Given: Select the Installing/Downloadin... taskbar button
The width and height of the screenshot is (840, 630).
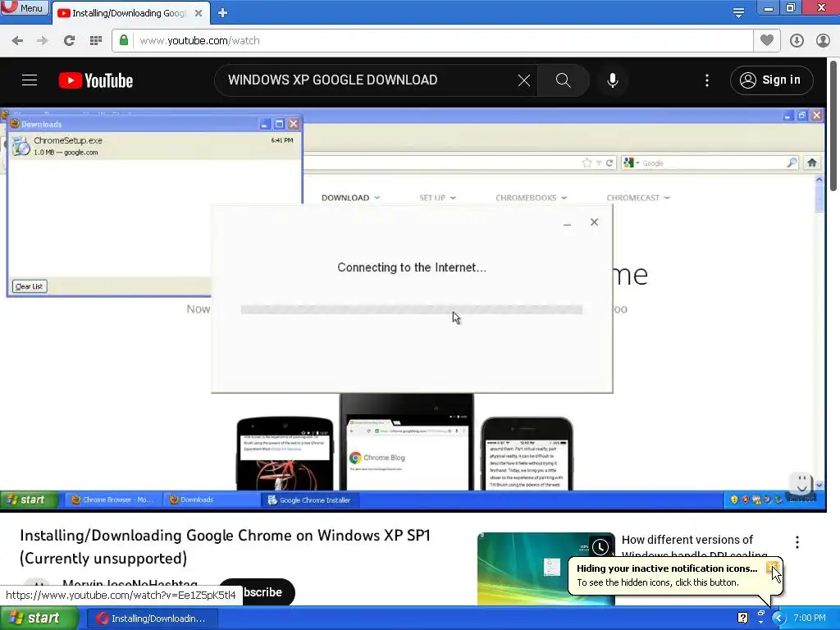Looking at the screenshot, I should [153, 619].
